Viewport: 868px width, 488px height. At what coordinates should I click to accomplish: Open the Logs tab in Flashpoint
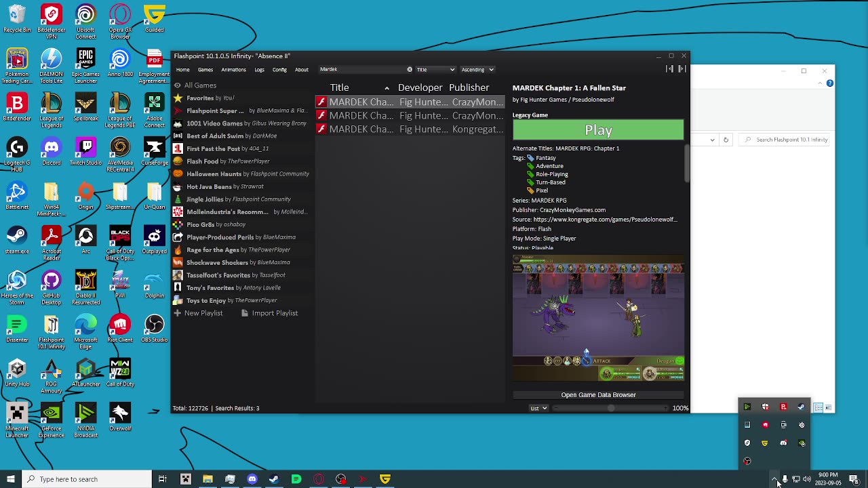pos(259,69)
